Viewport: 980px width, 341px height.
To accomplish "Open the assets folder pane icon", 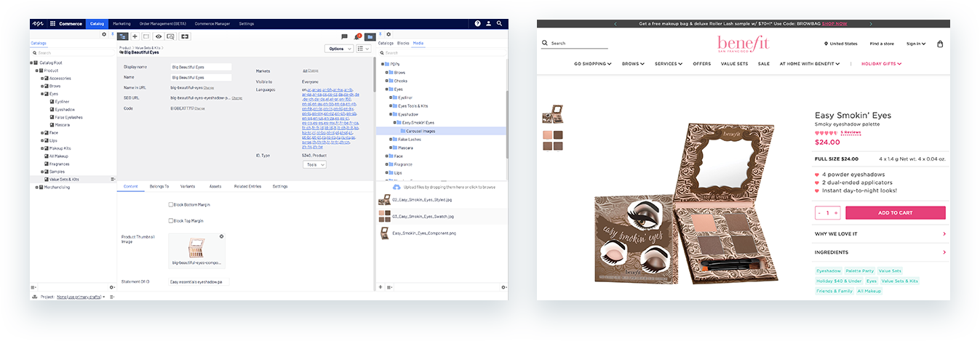I will tap(370, 36).
